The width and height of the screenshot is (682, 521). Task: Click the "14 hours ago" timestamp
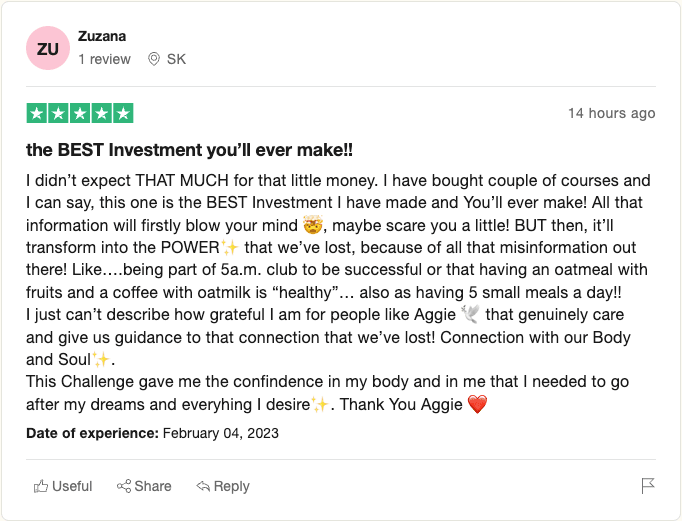(611, 113)
